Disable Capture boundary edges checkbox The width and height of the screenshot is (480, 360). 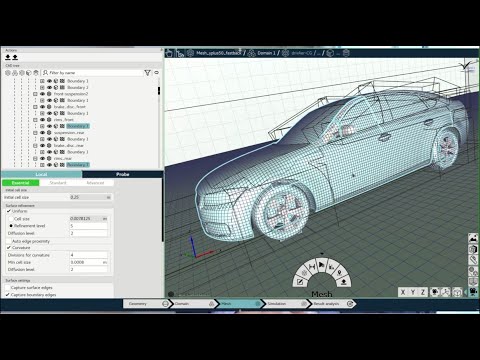pyautogui.click(x=8, y=295)
